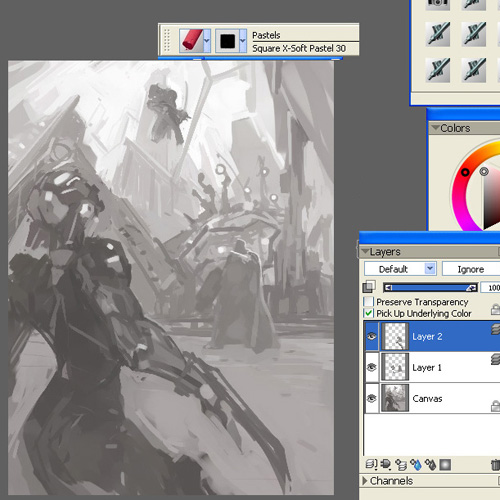
Task: Open the Ignore composite depth menu
Action: [x=471, y=269]
